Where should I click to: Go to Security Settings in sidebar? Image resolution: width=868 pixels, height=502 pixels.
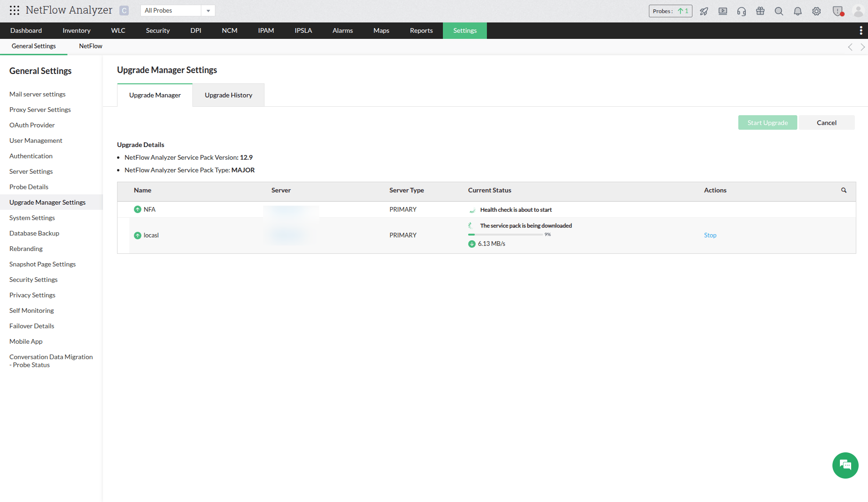[x=34, y=280]
